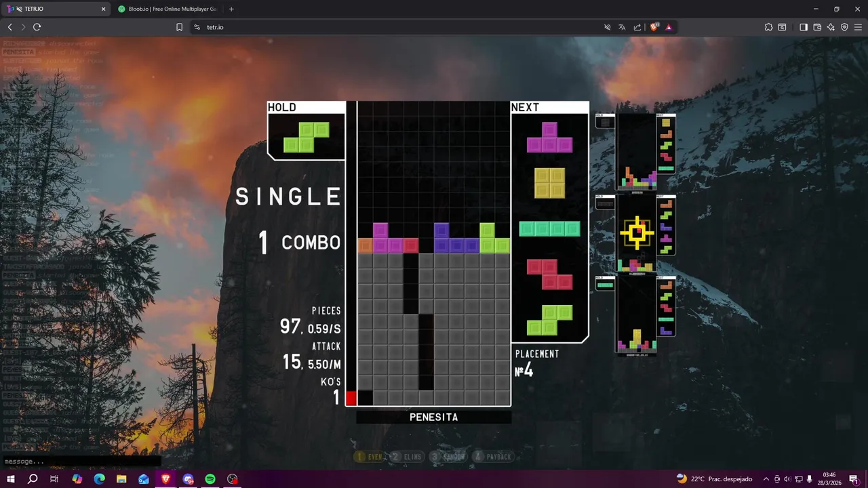Open Spotify from the taskbar
The height and width of the screenshot is (488, 868).
pyautogui.click(x=210, y=479)
